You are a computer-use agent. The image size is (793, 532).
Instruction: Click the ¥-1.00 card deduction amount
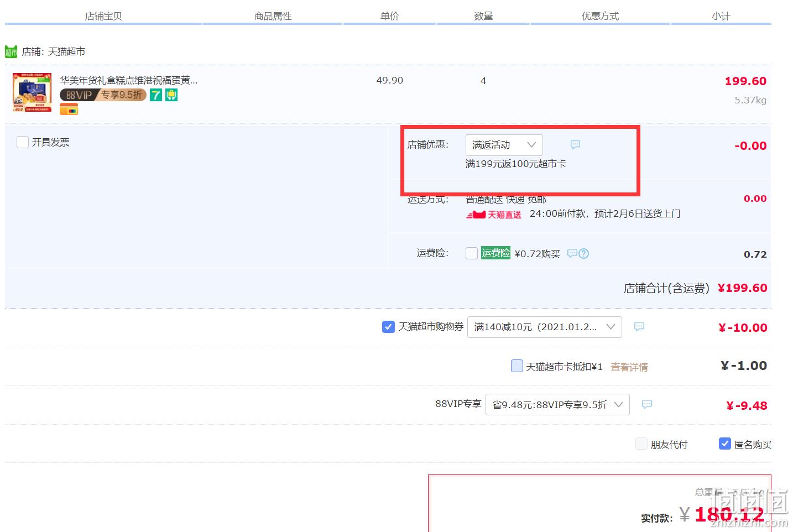(x=744, y=366)
